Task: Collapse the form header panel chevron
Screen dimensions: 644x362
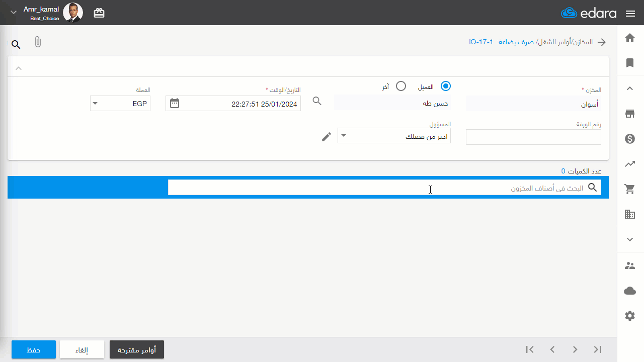Action: coord(19,68)
